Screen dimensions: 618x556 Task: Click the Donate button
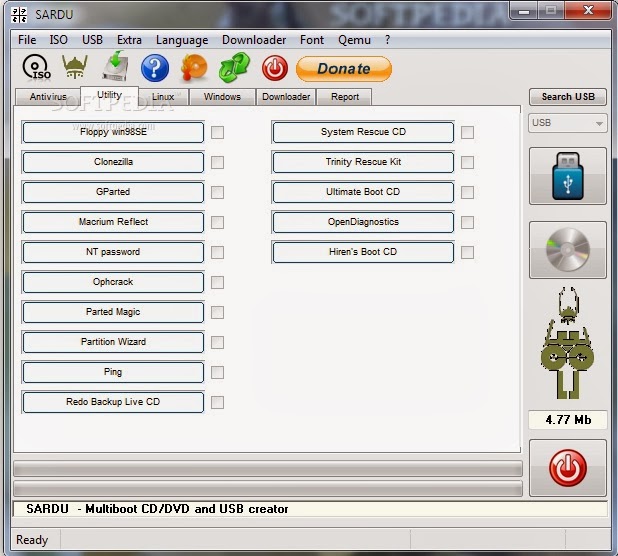(x=344, y=69)
